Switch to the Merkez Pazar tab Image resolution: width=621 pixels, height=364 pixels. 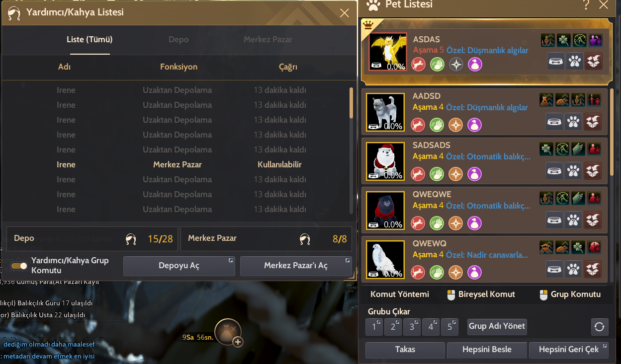268,39
